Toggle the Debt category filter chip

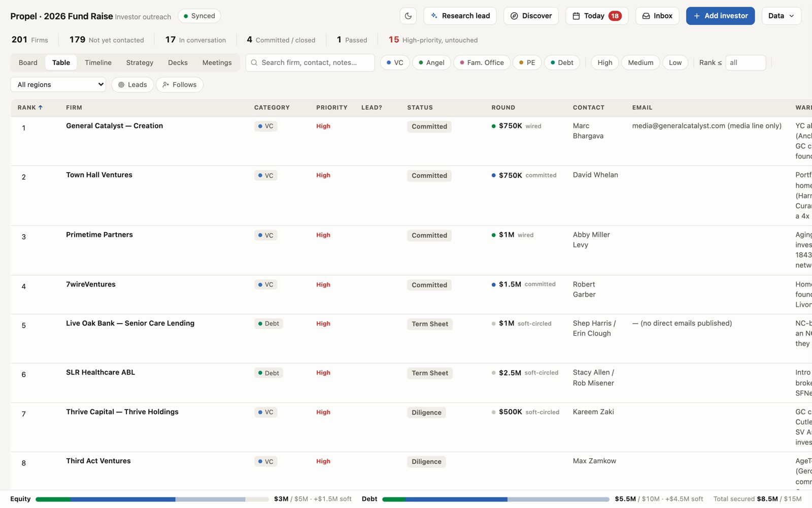coord(562,62)
